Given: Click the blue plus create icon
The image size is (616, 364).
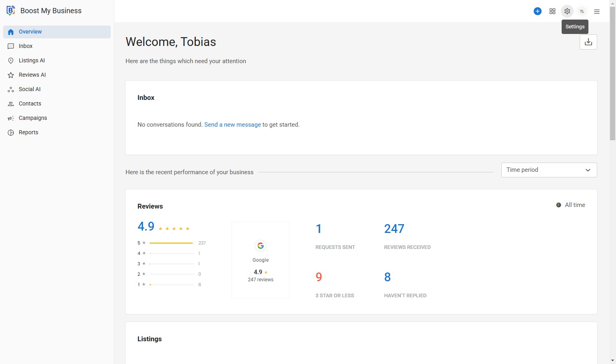Looking at the screenshot, I should tap(538, 11).
